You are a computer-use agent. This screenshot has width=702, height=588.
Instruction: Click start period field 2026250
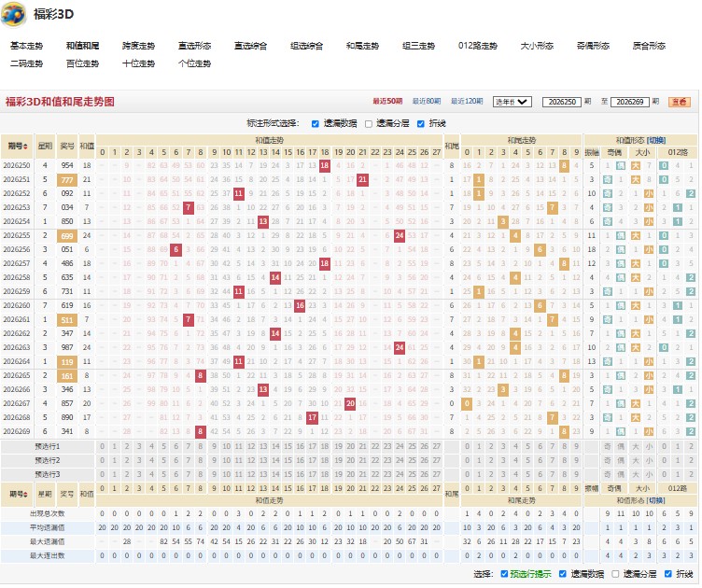pos(561,102)
